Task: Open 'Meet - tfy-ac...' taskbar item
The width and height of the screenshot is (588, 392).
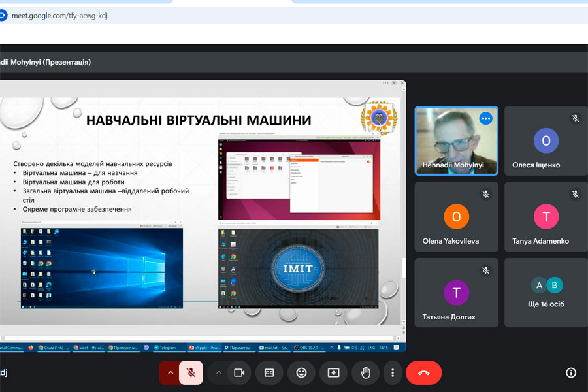Action: [x=88, y=348]
